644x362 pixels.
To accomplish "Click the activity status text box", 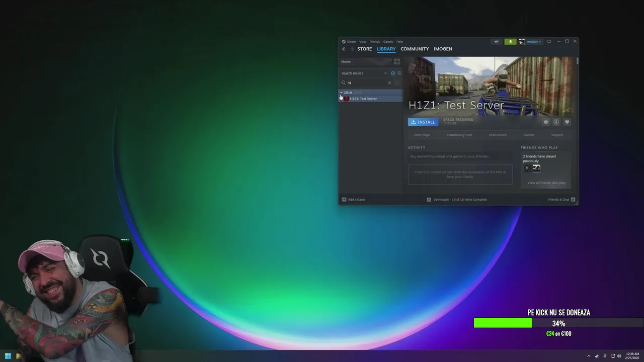I will [460, 156].
